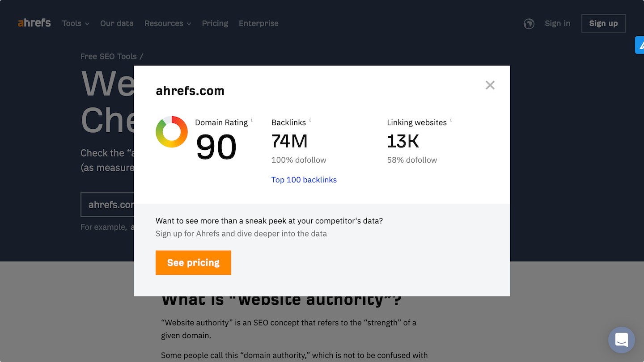644x362 pixels.
Task: Click the blue side tab icon
Action: coord(640,45)
